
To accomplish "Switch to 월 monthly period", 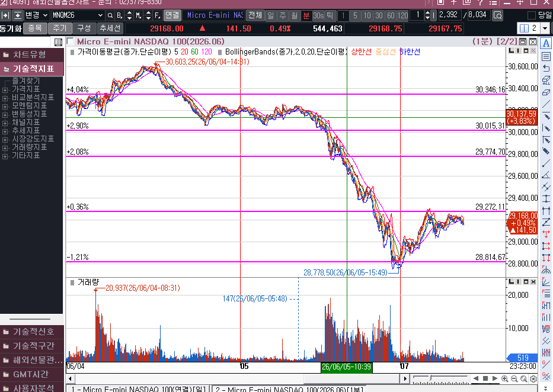I will tap(294, 15).
